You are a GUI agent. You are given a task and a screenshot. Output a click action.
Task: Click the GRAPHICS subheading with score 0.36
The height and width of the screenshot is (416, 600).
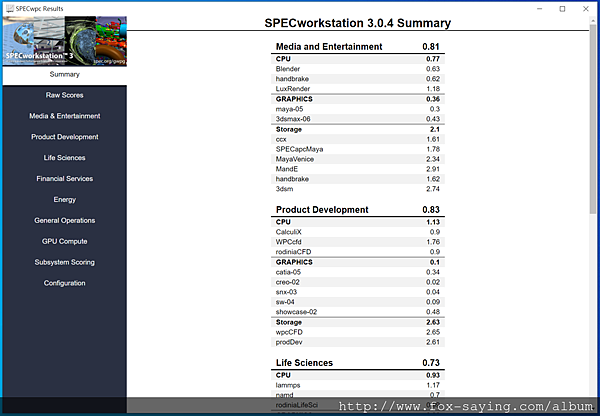[x=358, y=99]
